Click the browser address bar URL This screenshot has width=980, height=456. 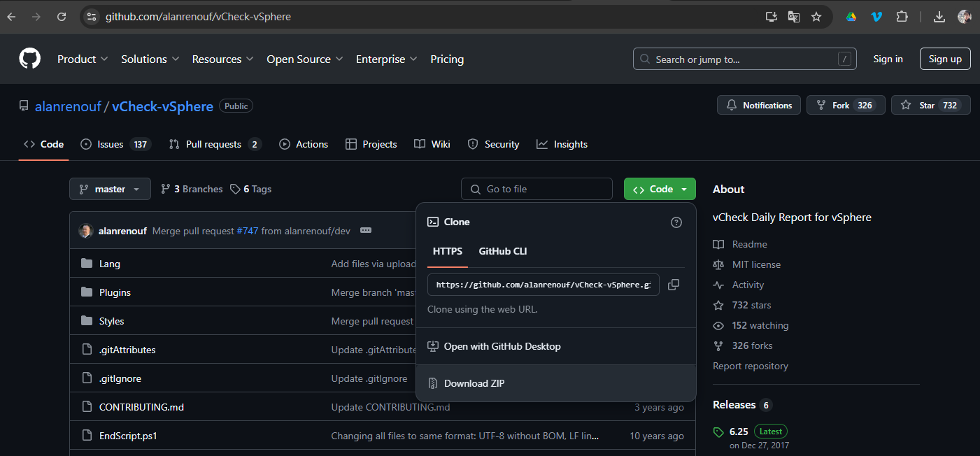(x=198, y=17)
